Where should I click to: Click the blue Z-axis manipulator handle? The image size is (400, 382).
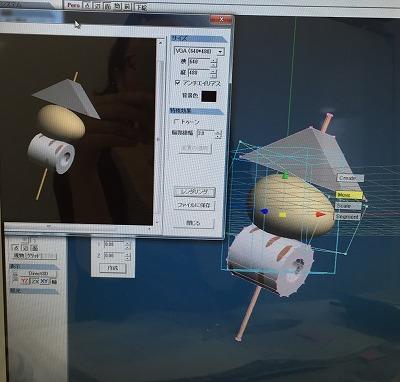coord(264,211)
